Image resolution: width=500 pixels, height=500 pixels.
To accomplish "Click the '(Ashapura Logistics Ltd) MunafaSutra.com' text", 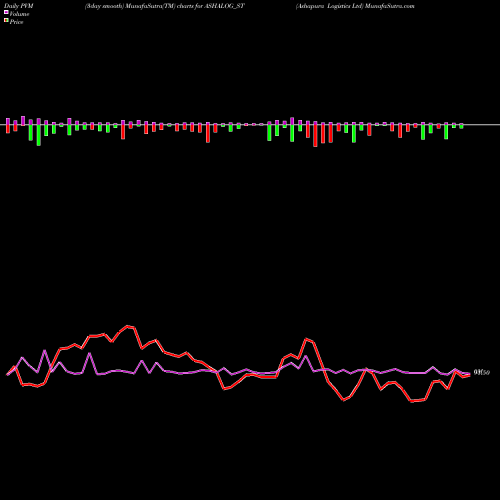I will pos(355,6).
